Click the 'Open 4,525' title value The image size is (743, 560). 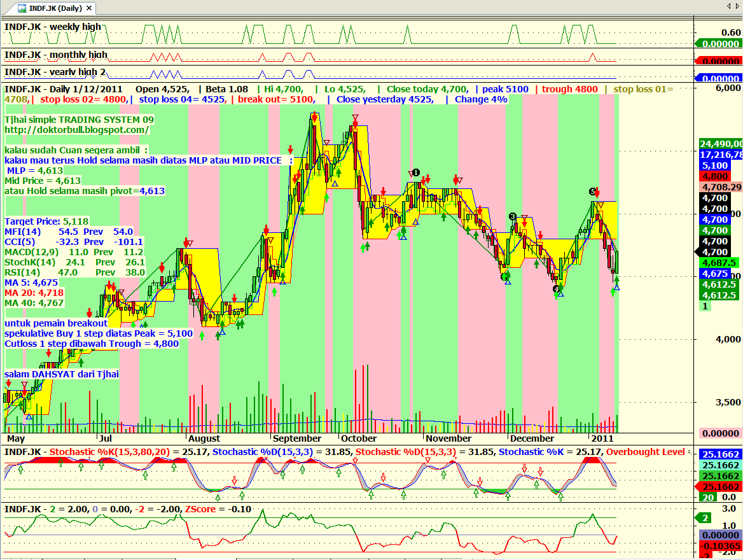point(162,89)
